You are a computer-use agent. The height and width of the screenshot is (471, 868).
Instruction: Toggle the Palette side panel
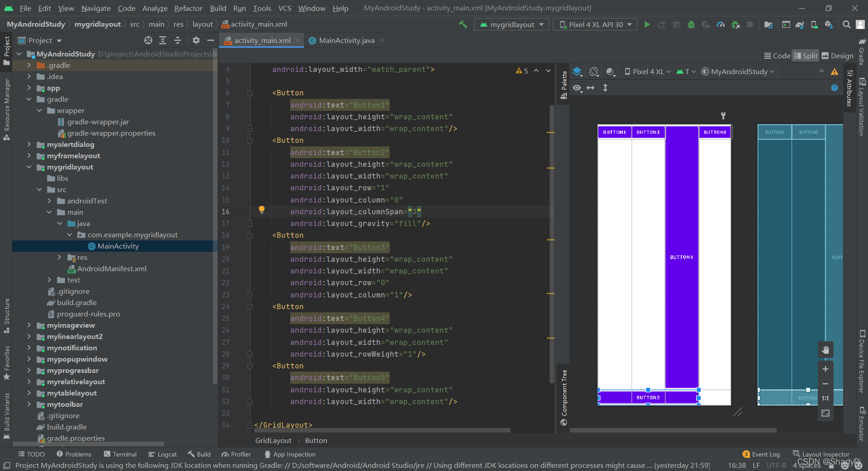tap(564, 85)
